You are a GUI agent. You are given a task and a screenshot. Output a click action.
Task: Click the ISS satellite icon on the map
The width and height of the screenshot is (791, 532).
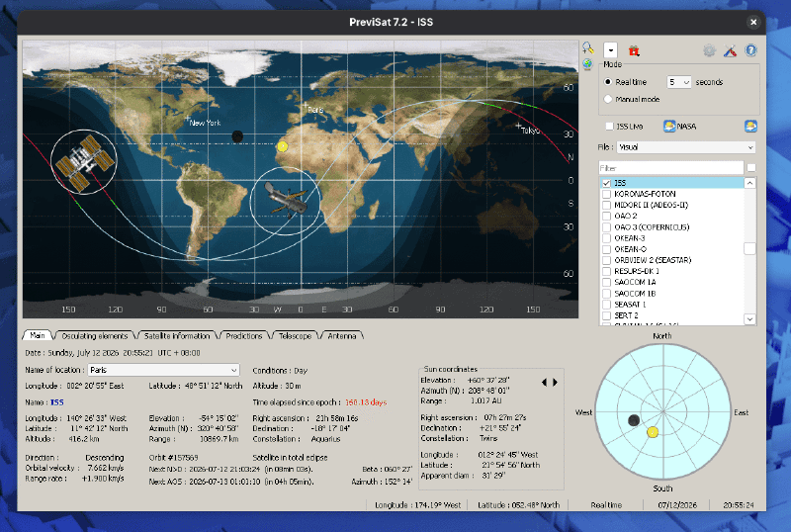(x=84, y=162)
